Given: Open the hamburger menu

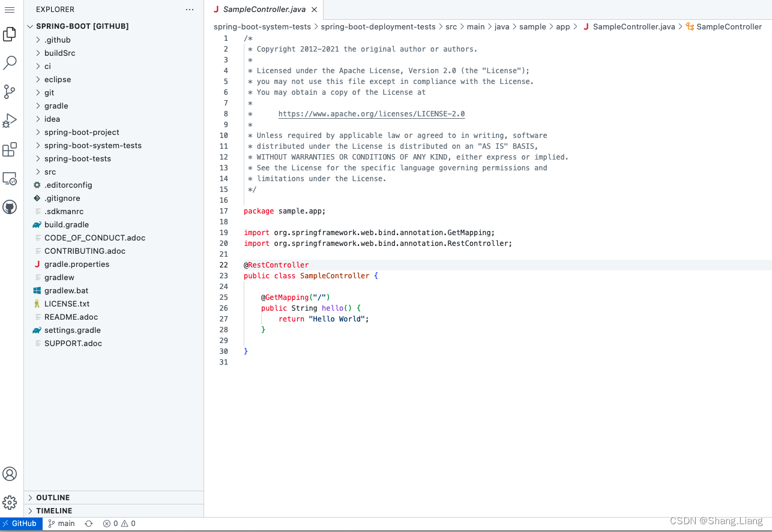Looking at the screenshot, I should [x=10, y=10].
